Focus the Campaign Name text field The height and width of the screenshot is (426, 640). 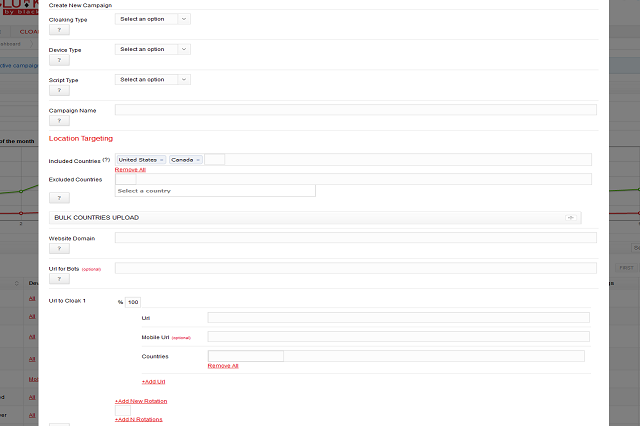pos(355,109)
